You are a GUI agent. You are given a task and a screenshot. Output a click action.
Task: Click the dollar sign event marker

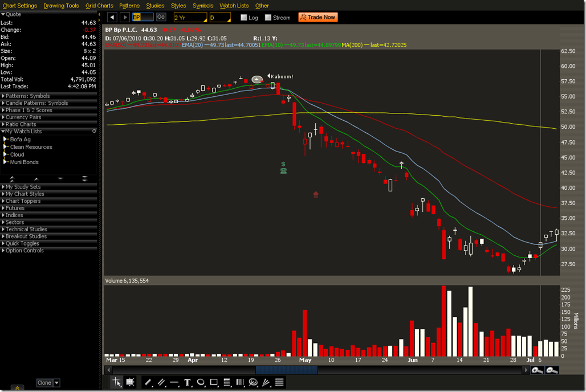[x=283, y=164]
